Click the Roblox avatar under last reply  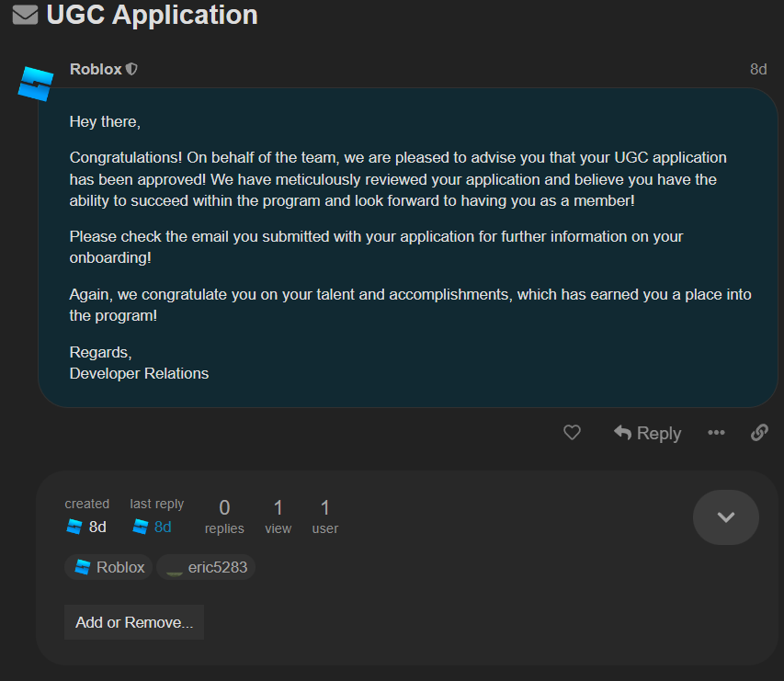(x=140, y=527)
